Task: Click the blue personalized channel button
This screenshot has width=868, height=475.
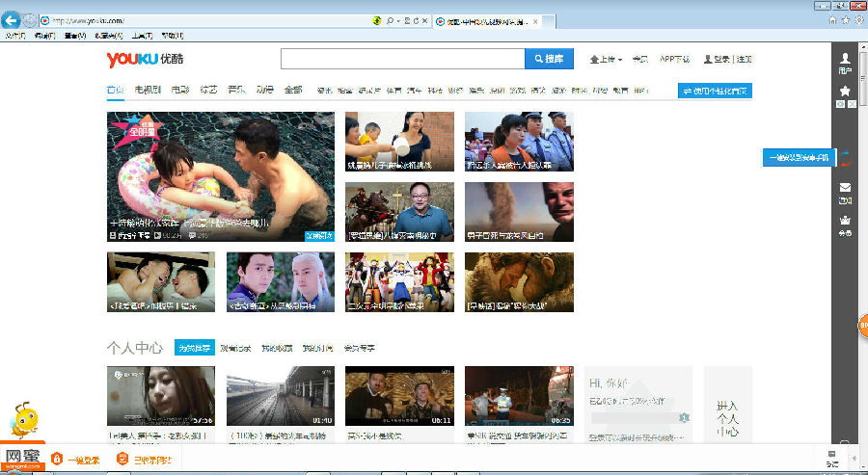Action: pos(715,91)
